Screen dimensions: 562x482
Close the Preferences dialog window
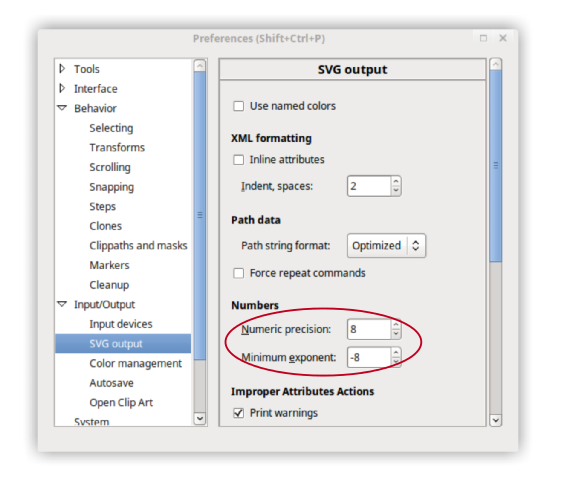click(x=503, y=38)
